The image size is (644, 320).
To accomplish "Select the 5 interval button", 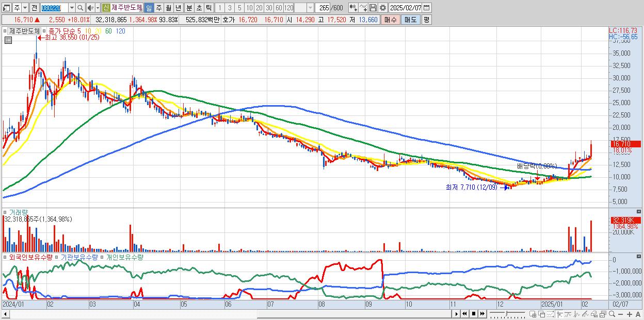I will click(x=239, y=8).
